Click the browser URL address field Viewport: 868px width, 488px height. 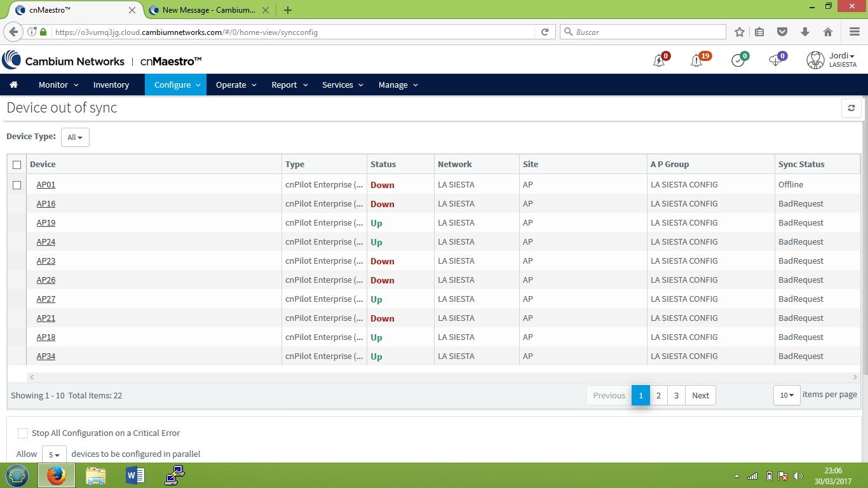click(292, 32)
